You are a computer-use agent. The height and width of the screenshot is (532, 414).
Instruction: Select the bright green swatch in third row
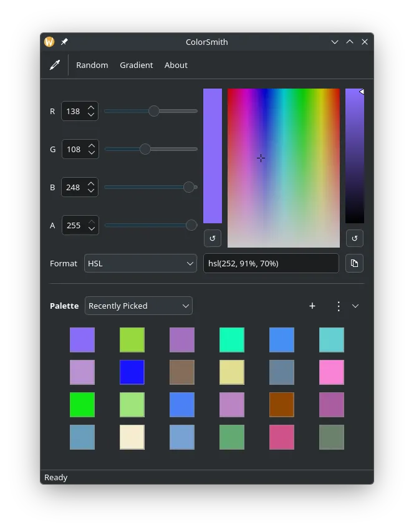[x=82, y=405]
